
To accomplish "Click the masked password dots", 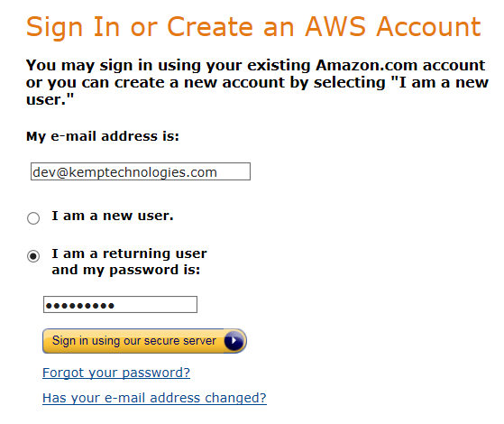I will [x=80, y=305].
